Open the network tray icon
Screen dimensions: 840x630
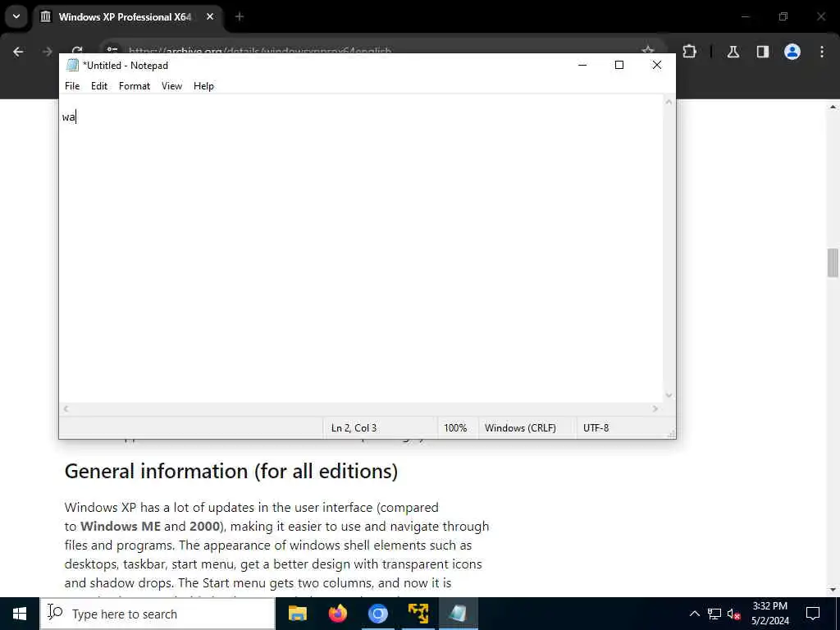(714, 614)
